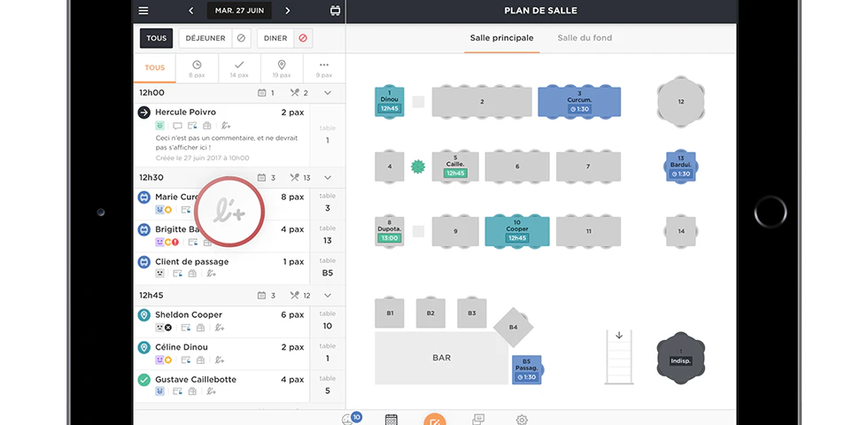
Task: Select table 8 Dupota. on plan
Action: coord(389,231)
